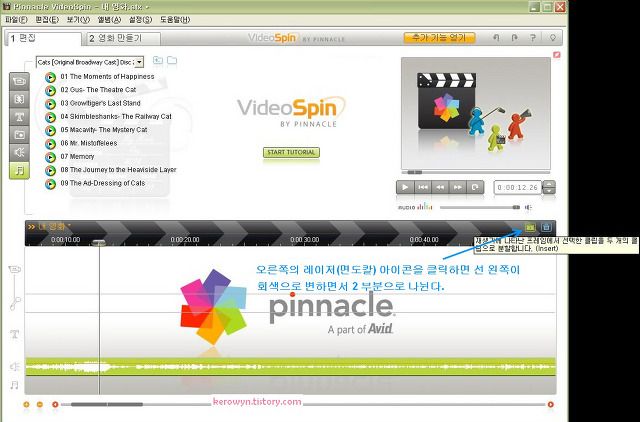This screenshot has height=422, width=640.
Task: Click the timecode stepper down arrow
Action: coord(550,191)
